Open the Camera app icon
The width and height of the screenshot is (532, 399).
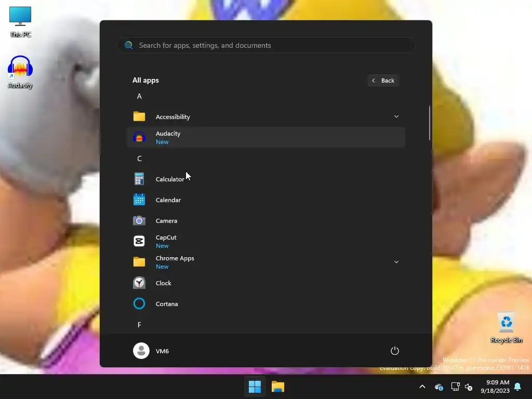click(x=139, y=220)
